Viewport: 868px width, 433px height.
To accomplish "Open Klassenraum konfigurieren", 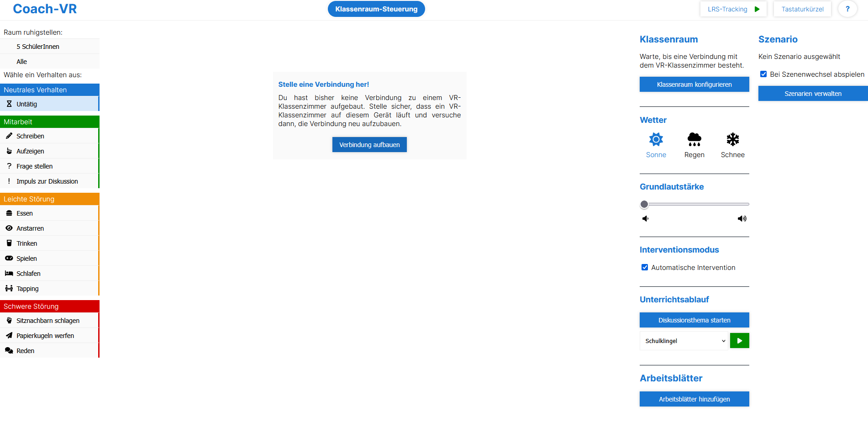I will click(x=694, y=84).
